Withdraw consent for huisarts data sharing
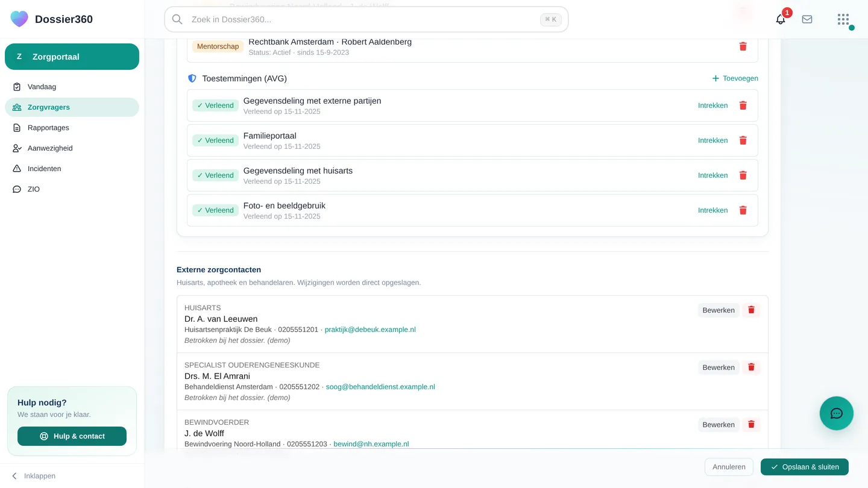 713,175
